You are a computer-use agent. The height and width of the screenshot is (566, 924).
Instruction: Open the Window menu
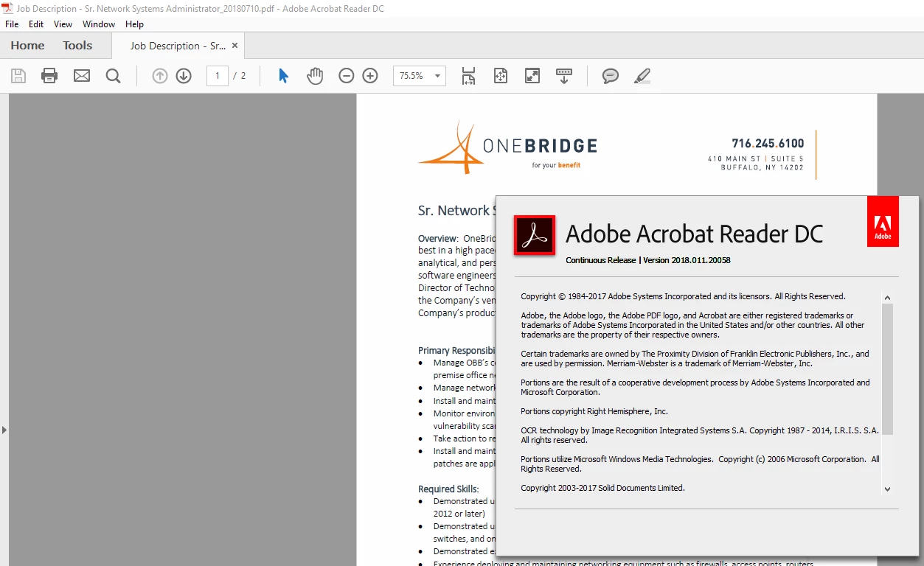coord(99,24)
